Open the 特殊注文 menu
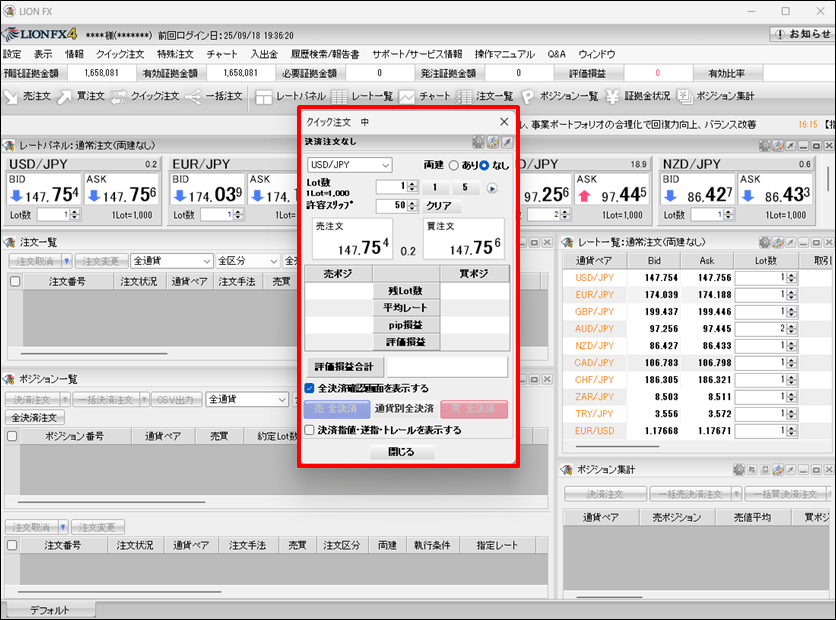 (175, 54)
